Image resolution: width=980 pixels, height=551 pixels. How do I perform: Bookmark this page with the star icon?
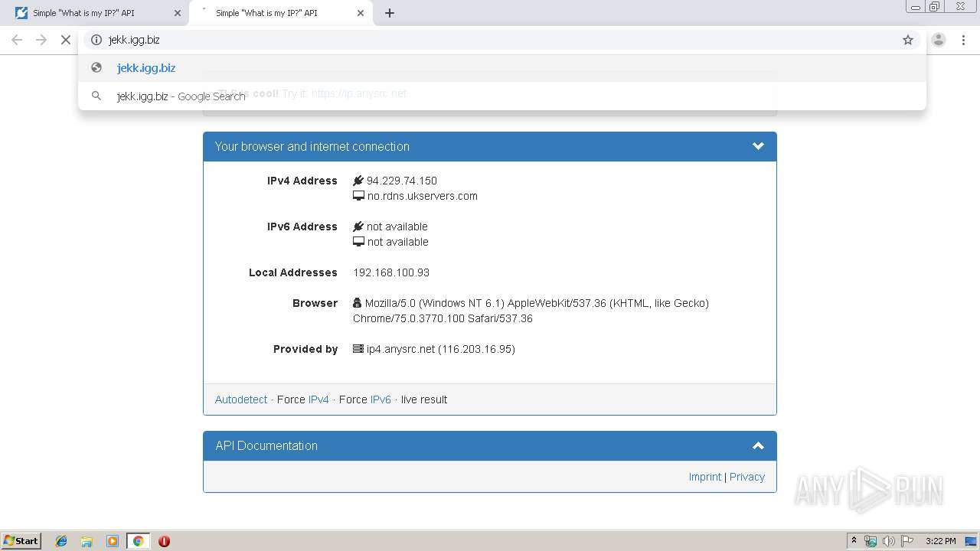click(x=908, y=40)
